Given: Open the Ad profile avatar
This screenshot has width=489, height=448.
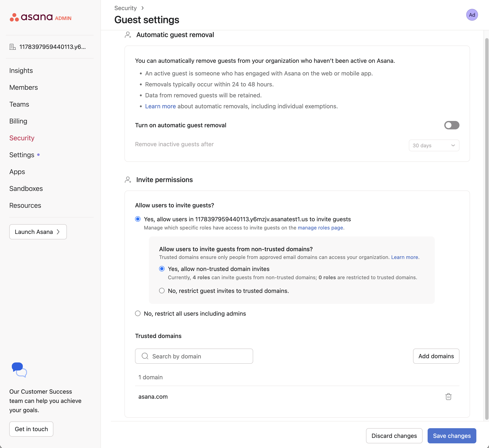Looking at the screenshot, I should [471, 15].
